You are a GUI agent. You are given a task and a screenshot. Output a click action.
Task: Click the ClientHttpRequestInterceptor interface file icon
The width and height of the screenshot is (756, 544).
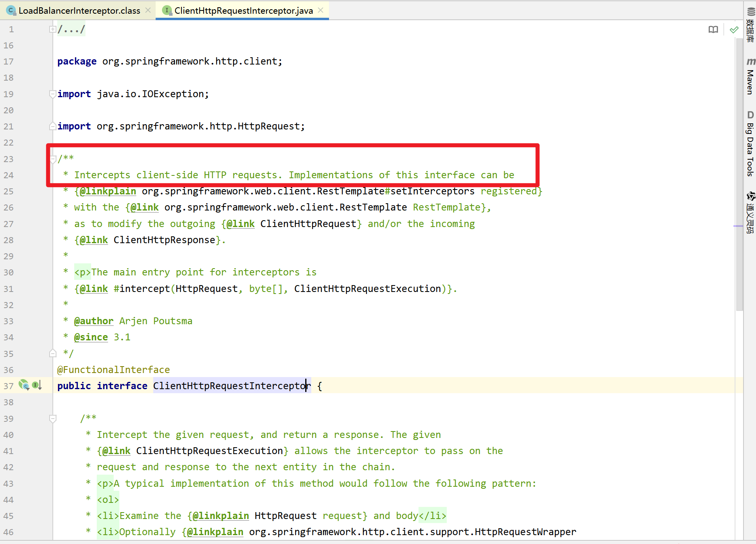[x=167, y=10]
